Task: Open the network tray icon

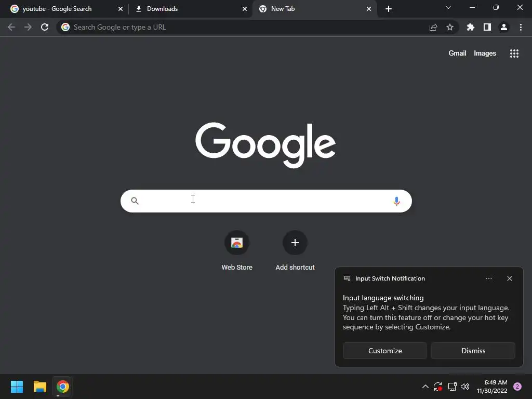Action: (453, 387)
